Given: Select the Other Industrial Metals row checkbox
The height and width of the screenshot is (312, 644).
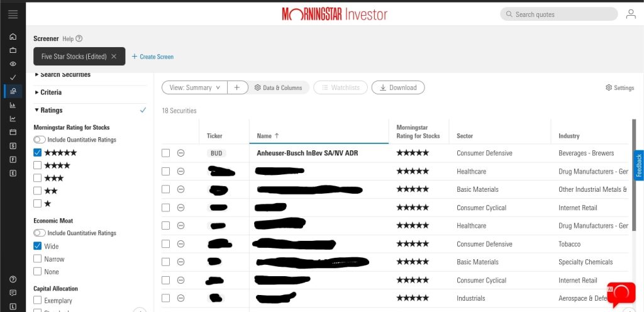Looking at the screenshot, I should tap(165, 189).
